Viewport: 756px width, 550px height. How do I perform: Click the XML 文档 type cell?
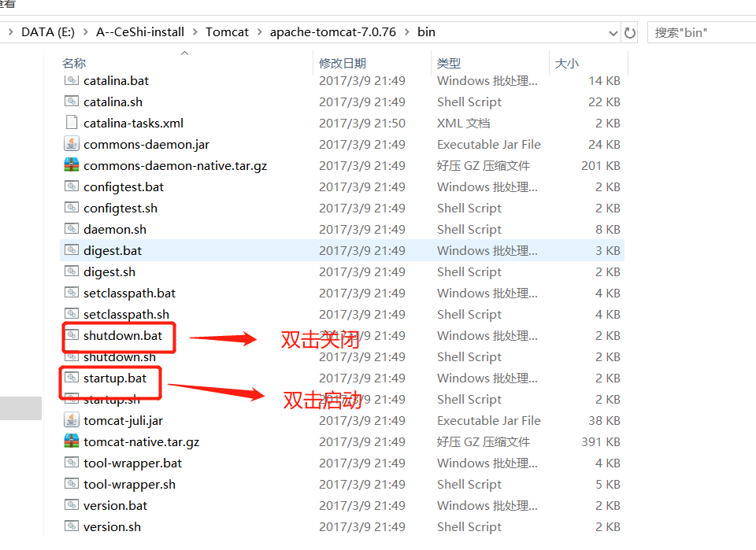click(463, 124)
